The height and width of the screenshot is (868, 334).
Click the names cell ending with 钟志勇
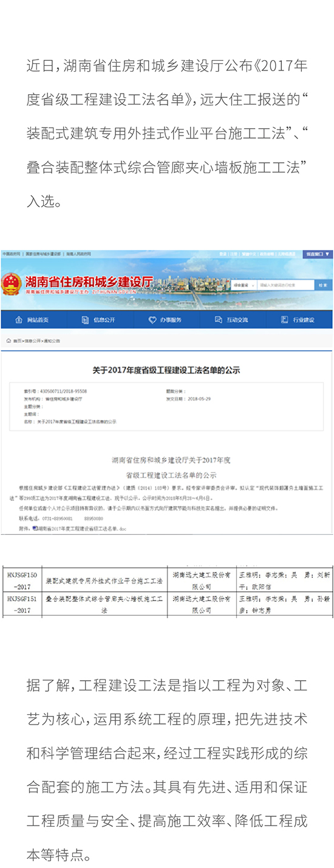(x=285, y=604)
